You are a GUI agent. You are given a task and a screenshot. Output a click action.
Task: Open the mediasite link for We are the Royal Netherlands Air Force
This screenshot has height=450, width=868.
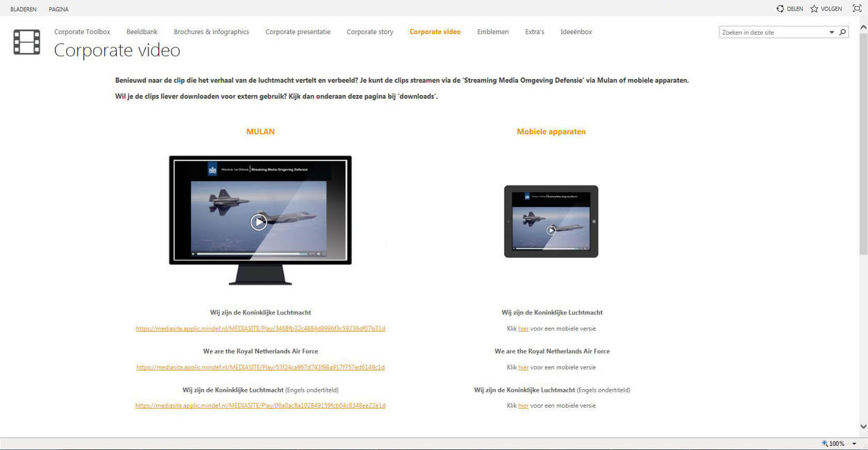point(260,367)
